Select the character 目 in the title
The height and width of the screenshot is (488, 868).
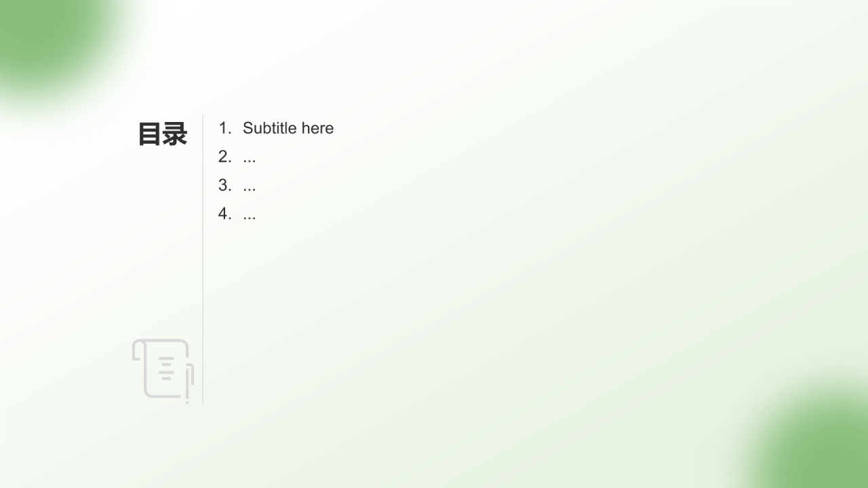150,134
